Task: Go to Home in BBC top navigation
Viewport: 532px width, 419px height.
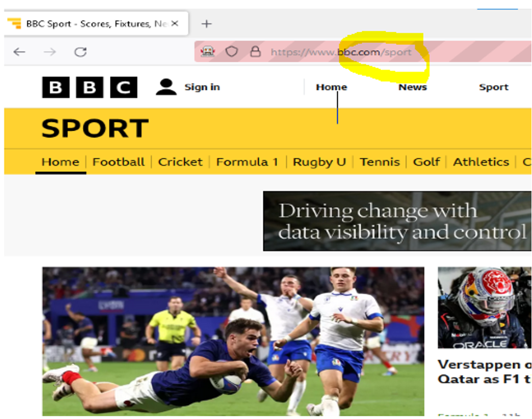Action: (x=331, y=87)
